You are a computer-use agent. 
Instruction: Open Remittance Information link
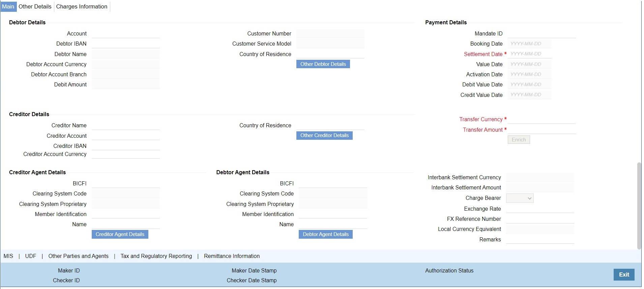232,256
